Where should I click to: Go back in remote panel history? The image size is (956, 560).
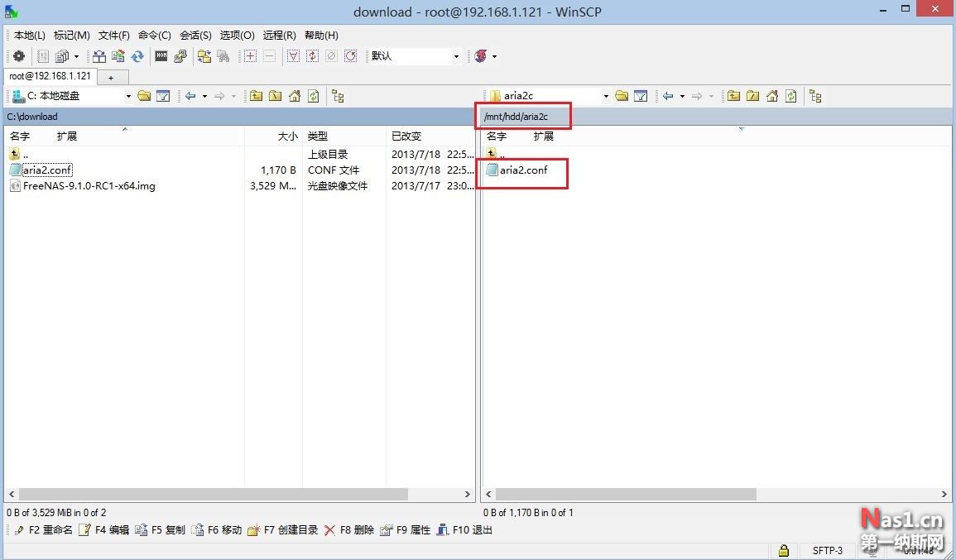(x=668, y=96)
